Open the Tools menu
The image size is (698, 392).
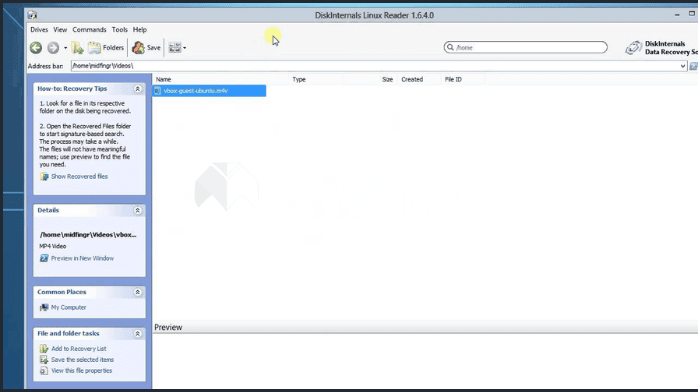point(119,30)
